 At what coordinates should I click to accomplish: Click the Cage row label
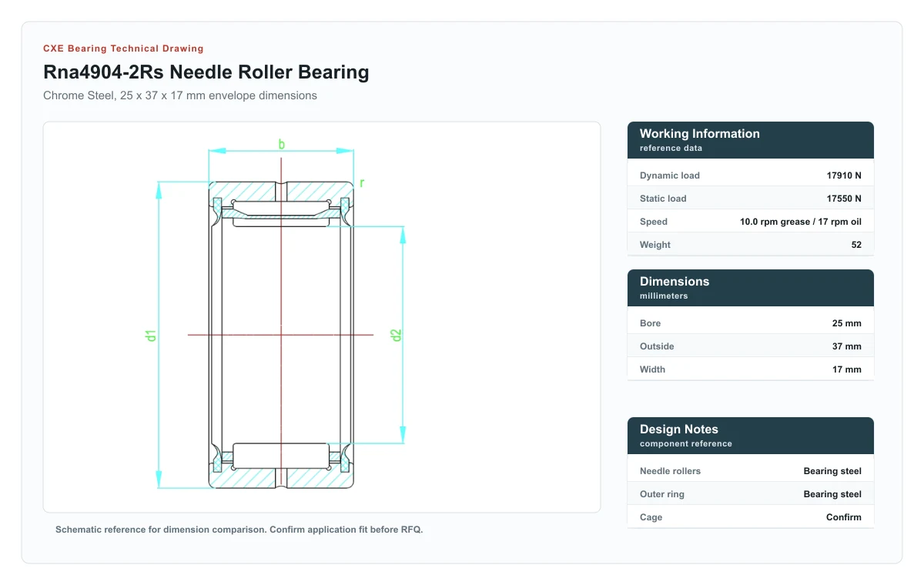pyautogui.click(x=651, y=517)
